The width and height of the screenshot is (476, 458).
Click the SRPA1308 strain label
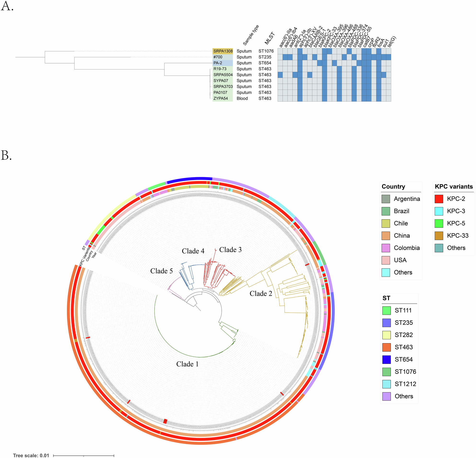(223, 51)
